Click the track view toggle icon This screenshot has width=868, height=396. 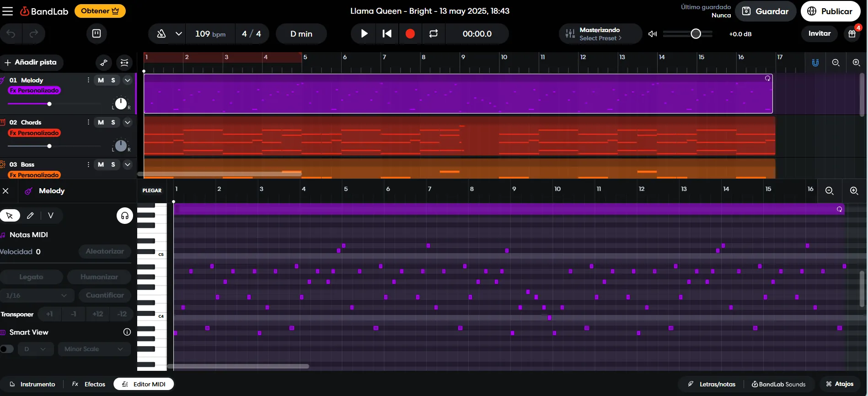(124, 63)
